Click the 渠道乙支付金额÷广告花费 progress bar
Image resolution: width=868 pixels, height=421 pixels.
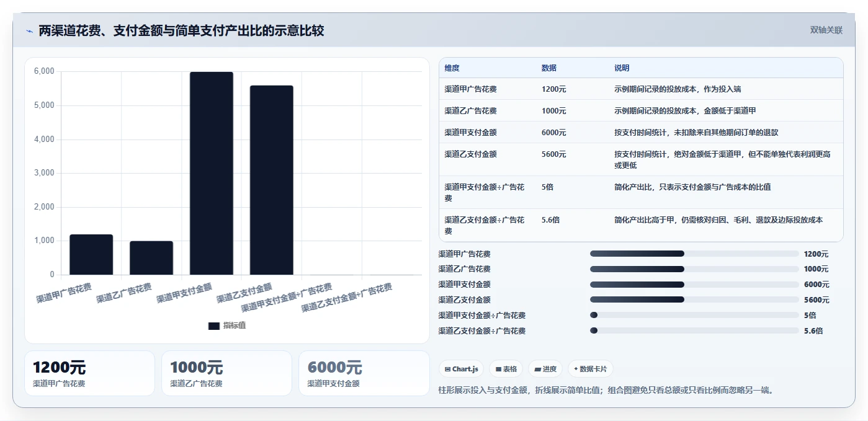coord(694,330)
